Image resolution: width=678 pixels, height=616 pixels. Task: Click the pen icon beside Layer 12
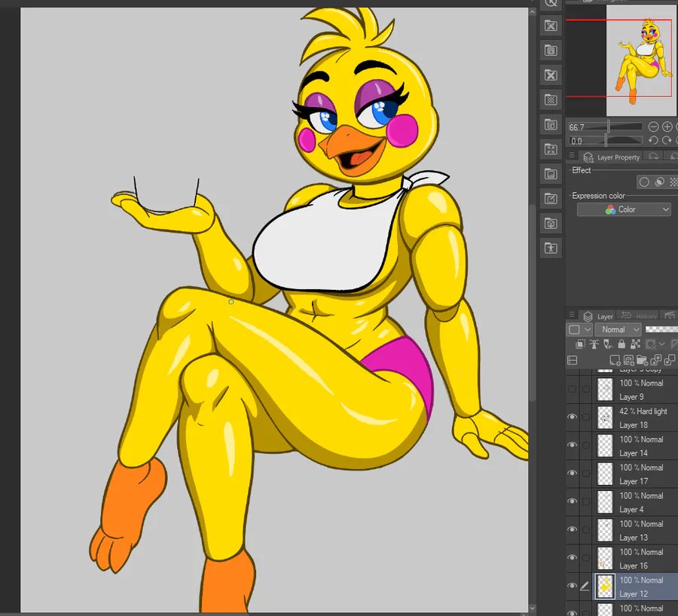coord(585,586)
